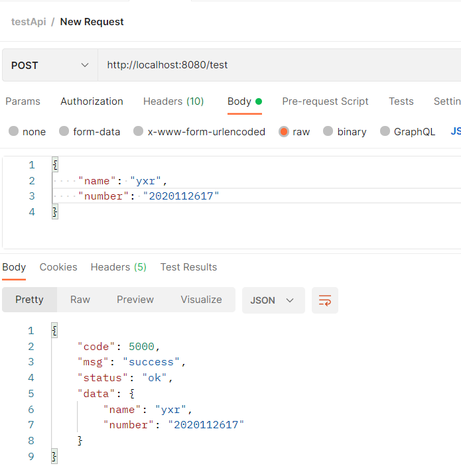Open the POST method dropdown
This screenshot has height=476, width=461.
pyautogui.click(x=50, y=65)
